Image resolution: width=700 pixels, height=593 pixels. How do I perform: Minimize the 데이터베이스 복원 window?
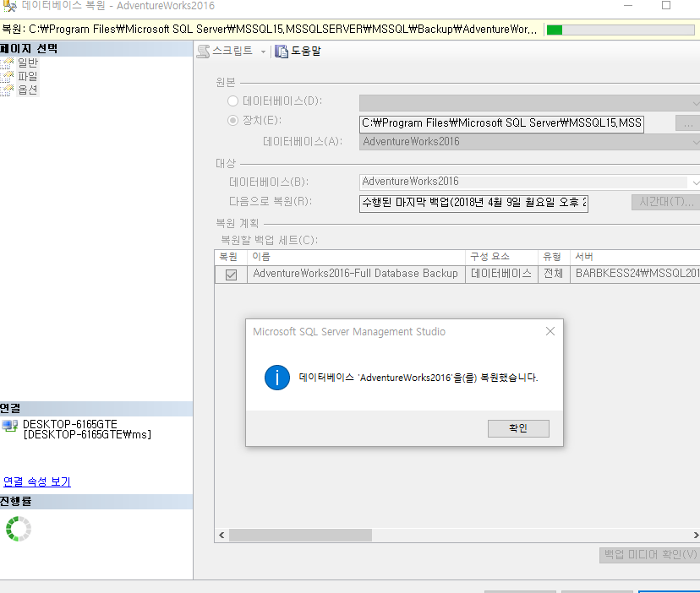coord(628,5)
